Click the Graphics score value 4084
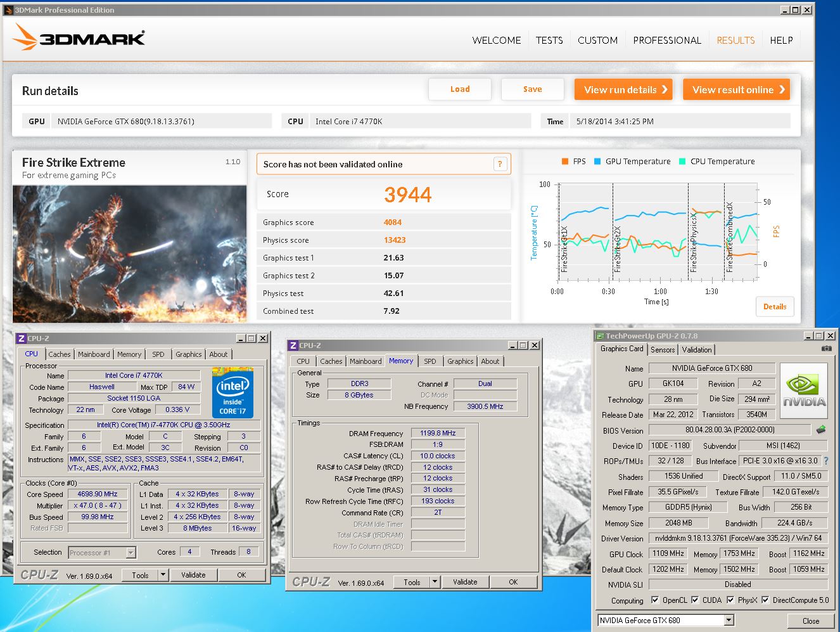The height and width of the screenshot is (632, 840). tap(392, 222)
